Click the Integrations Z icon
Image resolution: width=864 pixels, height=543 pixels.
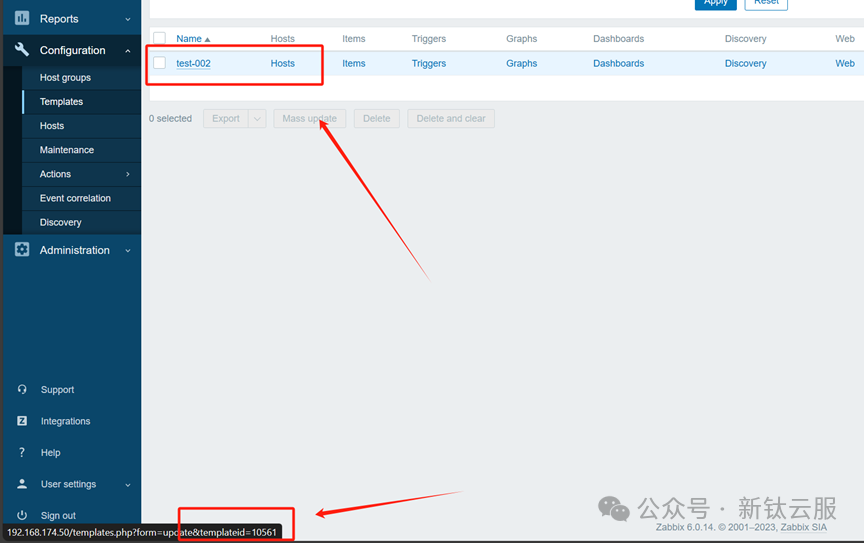22,421
